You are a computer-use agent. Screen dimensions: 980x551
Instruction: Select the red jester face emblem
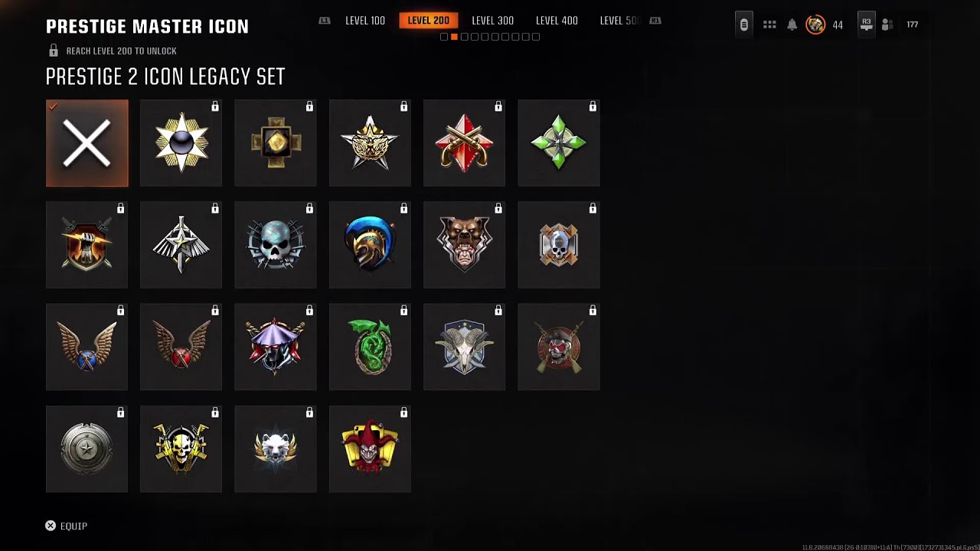coord(371,448)
